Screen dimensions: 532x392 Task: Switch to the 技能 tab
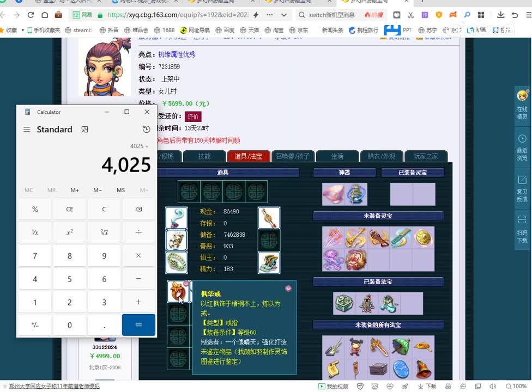[x=204, y=156]
